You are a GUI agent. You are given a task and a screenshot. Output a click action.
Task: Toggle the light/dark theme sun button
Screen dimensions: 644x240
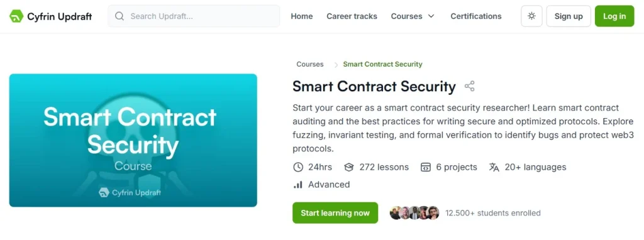[531, 16]
